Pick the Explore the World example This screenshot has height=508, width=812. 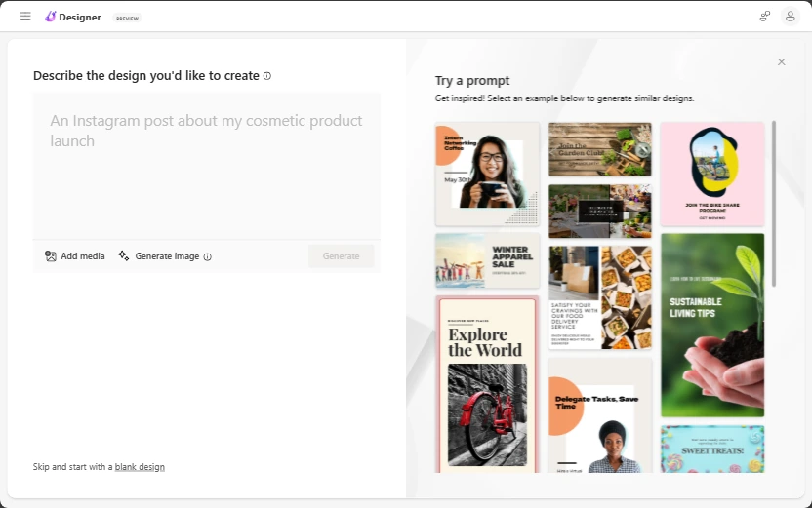pos(487,384)
